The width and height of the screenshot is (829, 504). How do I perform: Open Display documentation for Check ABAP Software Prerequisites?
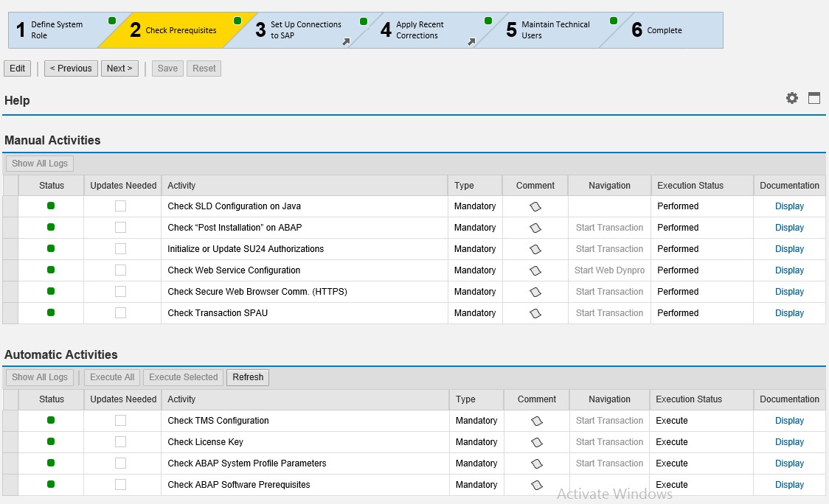[x=789, y=484]
